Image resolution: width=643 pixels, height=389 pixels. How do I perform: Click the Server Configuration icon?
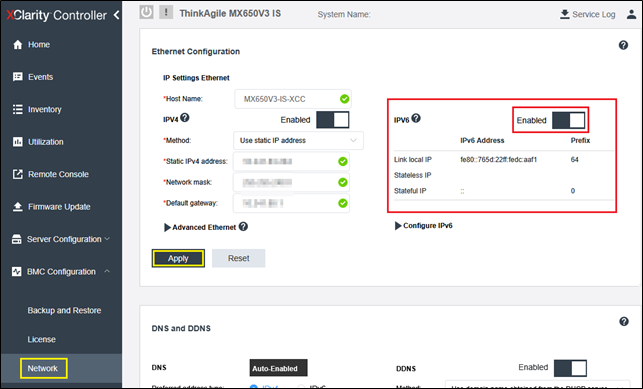(x=17, y=239)
